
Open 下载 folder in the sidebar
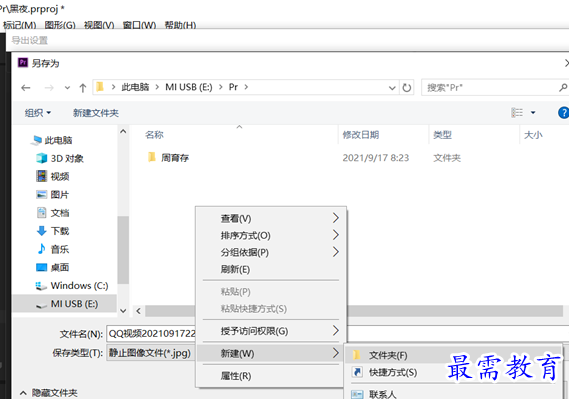point(53,231)
